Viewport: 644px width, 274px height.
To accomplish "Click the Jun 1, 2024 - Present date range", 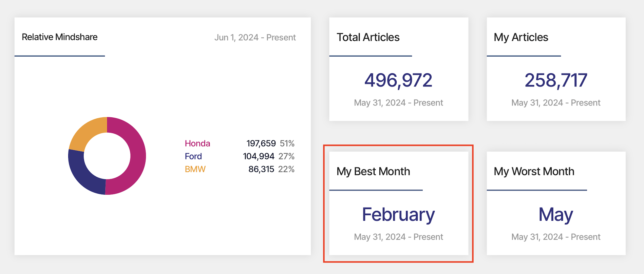I will [255, 37].
